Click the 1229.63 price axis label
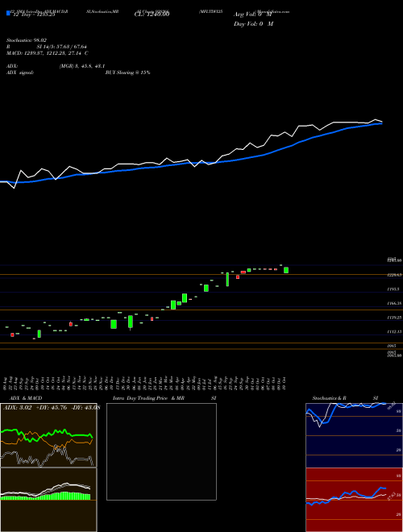The width and height of the screenshot is (403, 532). 394,275
